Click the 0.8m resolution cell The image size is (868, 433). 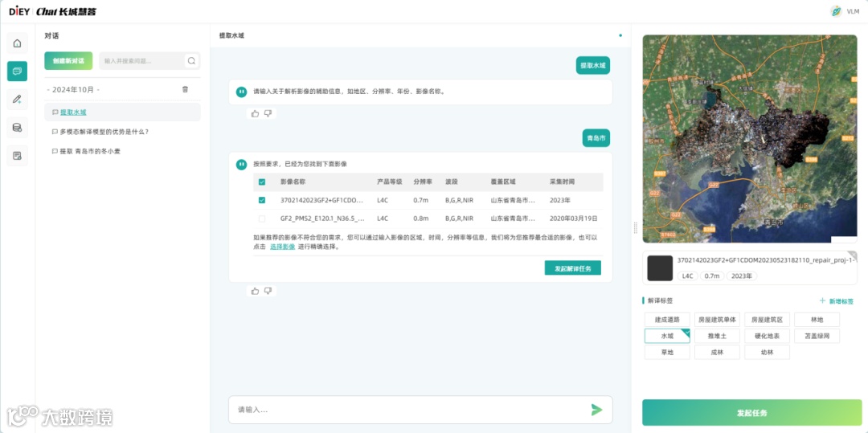tap(421, 219)
